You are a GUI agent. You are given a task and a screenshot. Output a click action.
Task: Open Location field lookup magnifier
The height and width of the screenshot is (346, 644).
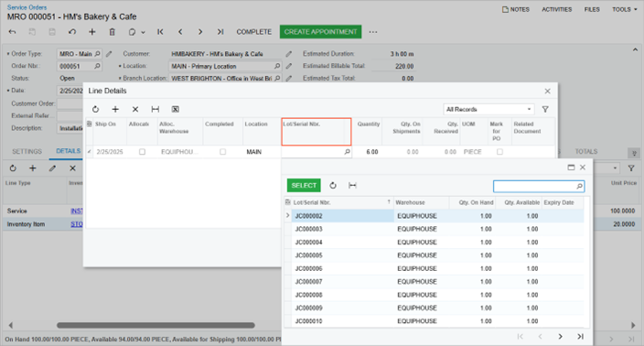pyautogui.click(x=277, y=66)
